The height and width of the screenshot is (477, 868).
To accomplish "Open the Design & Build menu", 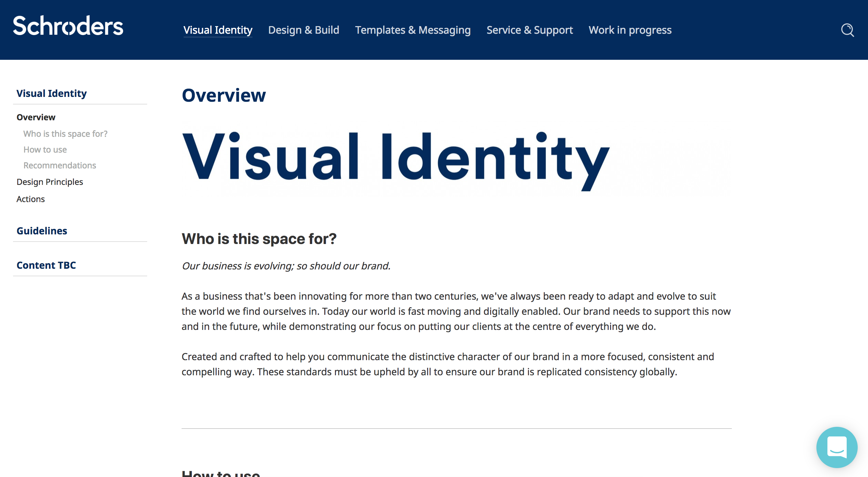I will click(304, 30).
